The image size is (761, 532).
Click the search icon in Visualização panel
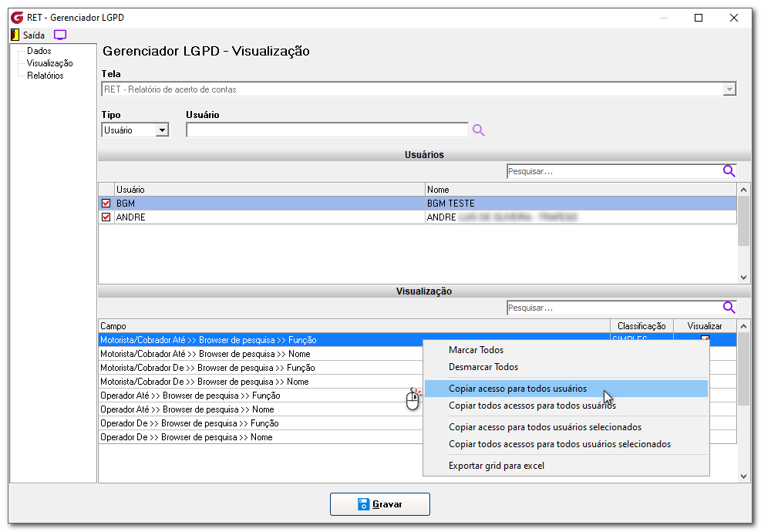coord(729,308)
